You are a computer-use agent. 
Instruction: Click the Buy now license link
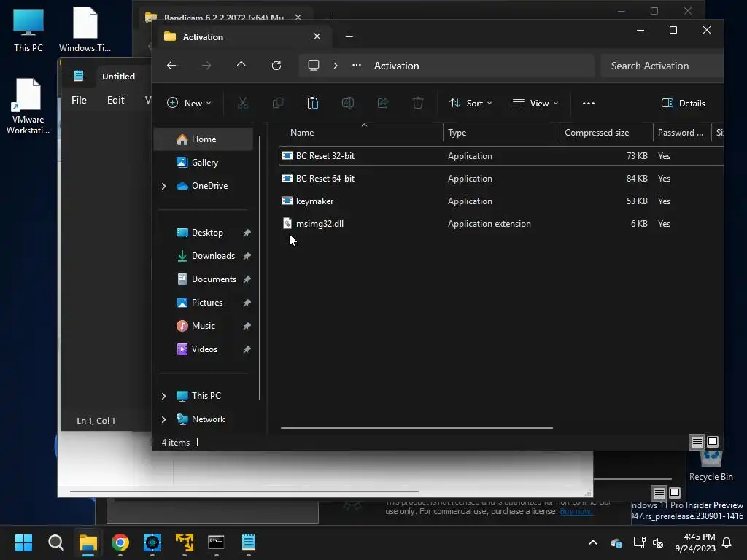tap(576, 511)
